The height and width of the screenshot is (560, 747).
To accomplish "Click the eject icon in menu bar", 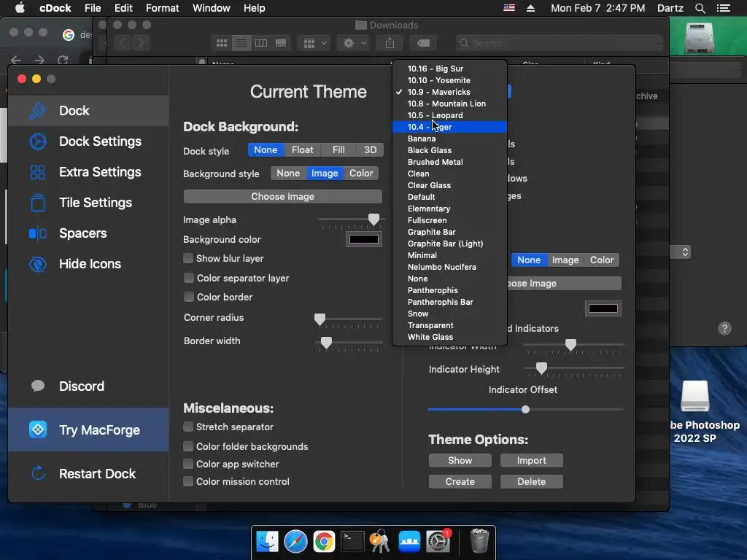I will (531, 8).
